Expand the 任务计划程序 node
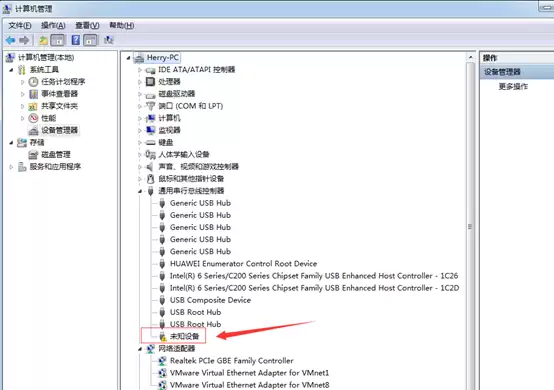Screen dimensions: 554x390 23,82
